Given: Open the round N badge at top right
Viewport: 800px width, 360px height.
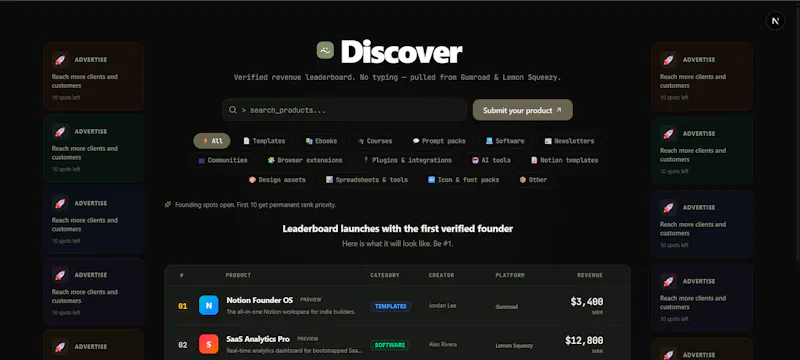Looking at the screenshot, I should [x=775, y=21].
